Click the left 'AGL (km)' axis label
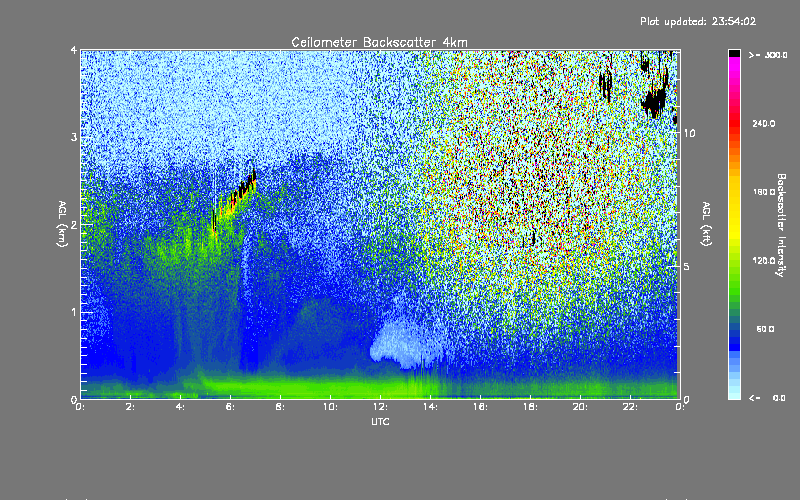 (63, 224)
